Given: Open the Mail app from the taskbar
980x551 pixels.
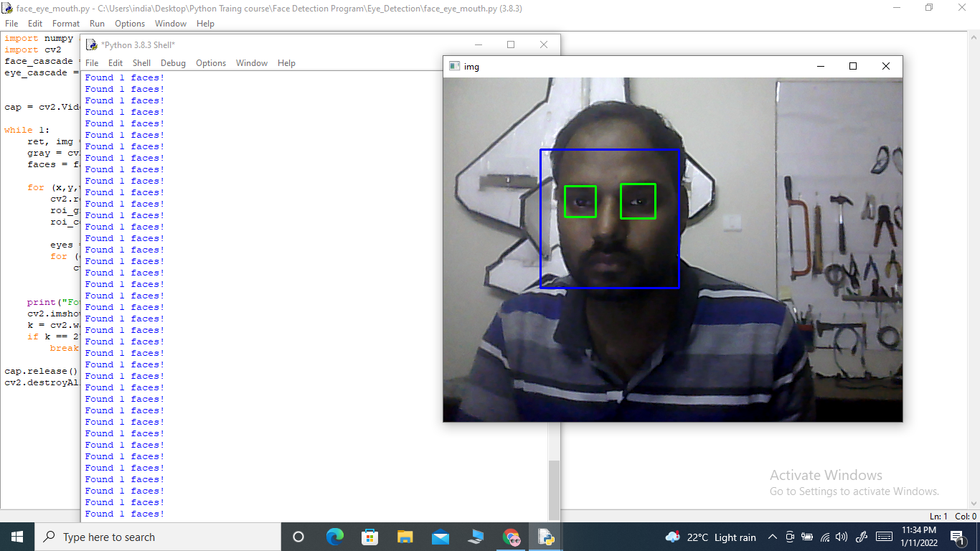Looking at the screenshot, I should 440,537.
